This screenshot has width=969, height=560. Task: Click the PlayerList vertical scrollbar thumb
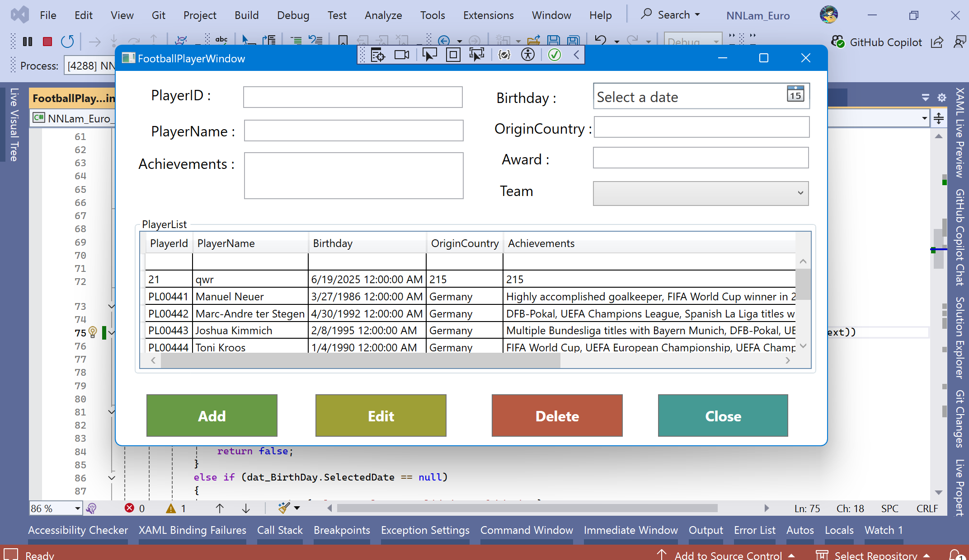tap(803, 285)
